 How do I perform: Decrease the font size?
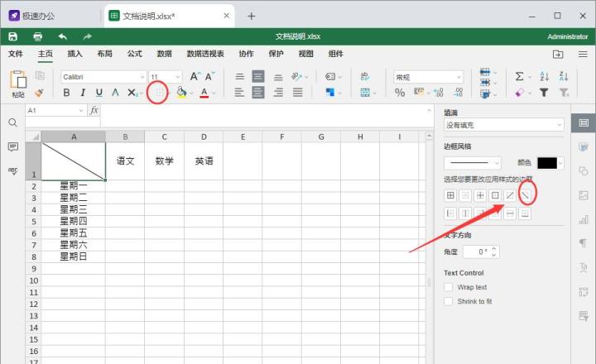(209, 76)
